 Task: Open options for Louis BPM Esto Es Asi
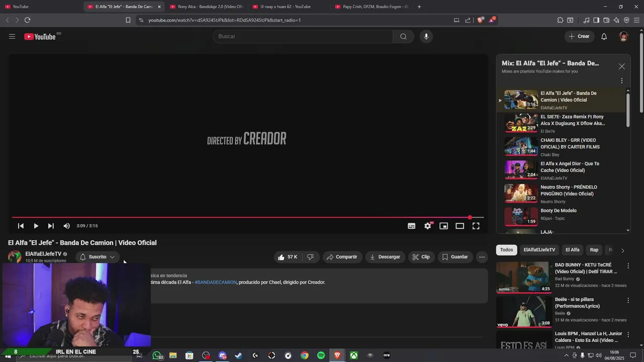pyautogui.click(x=628, y=335)
